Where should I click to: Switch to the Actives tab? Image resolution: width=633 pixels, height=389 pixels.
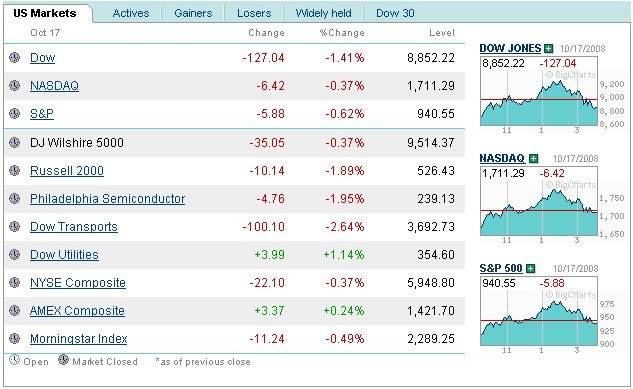coord(131,13)
